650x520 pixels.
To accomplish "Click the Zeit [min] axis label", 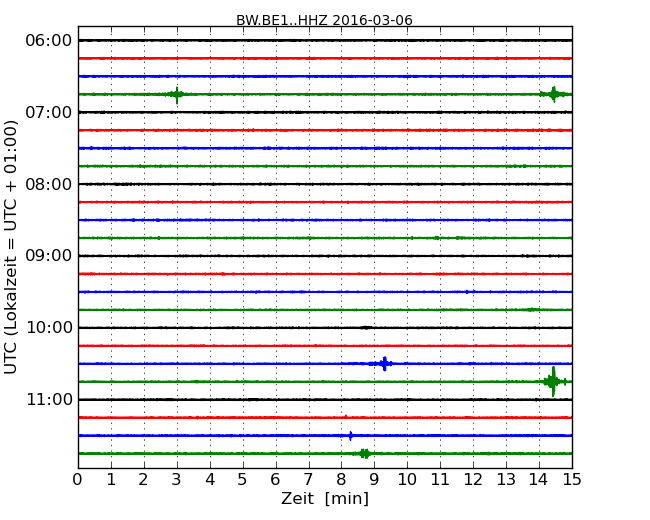I will [325, 498].
